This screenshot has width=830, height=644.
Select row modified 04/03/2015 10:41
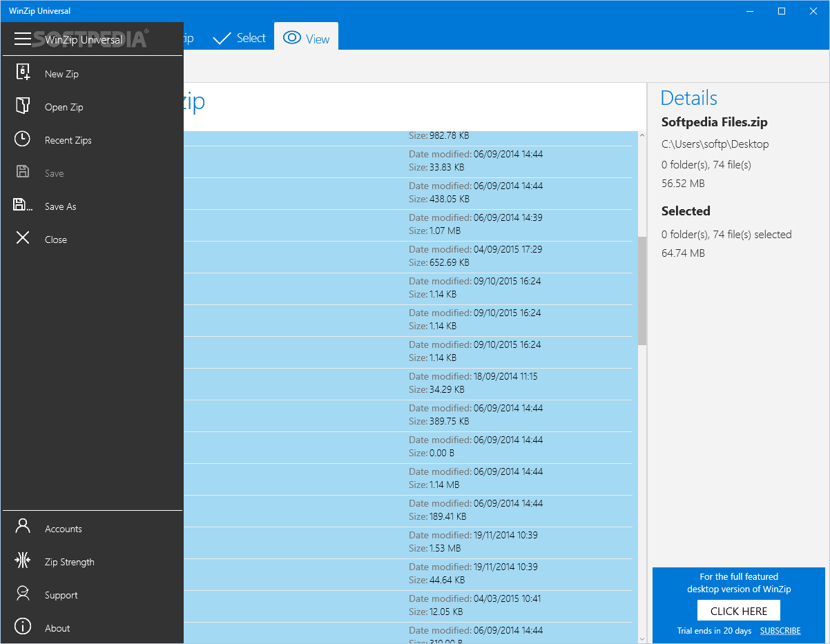click(408, 606)
